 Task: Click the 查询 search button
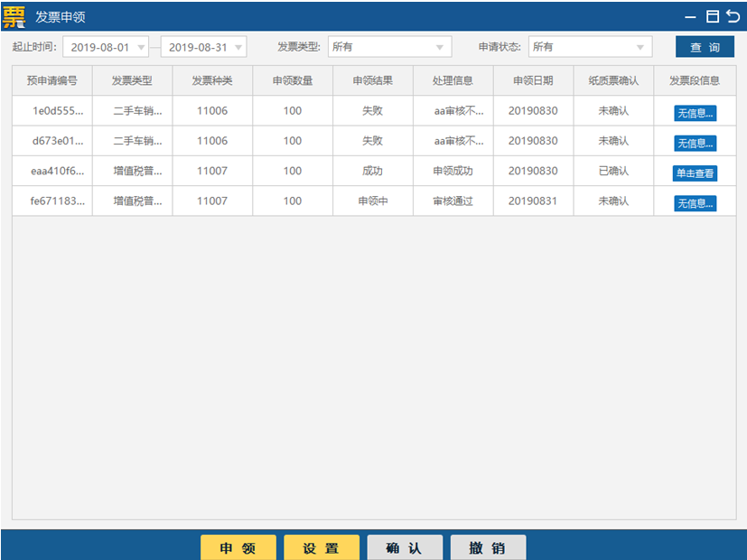705,47
